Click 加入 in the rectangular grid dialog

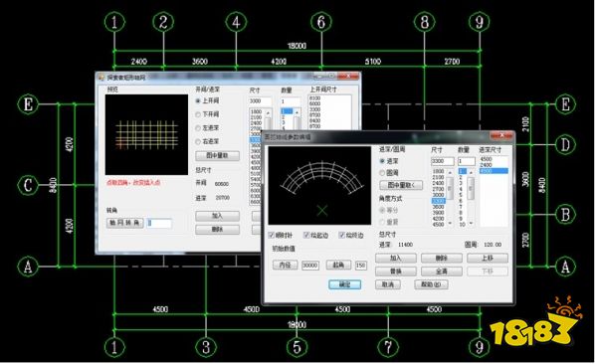pos(218,216)
